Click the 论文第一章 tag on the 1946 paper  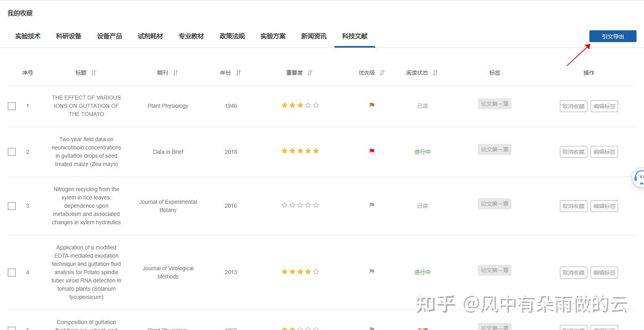495,104
